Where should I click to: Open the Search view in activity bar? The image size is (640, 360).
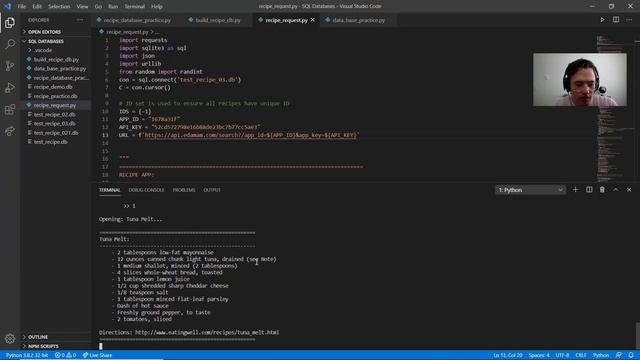point(10,44)
